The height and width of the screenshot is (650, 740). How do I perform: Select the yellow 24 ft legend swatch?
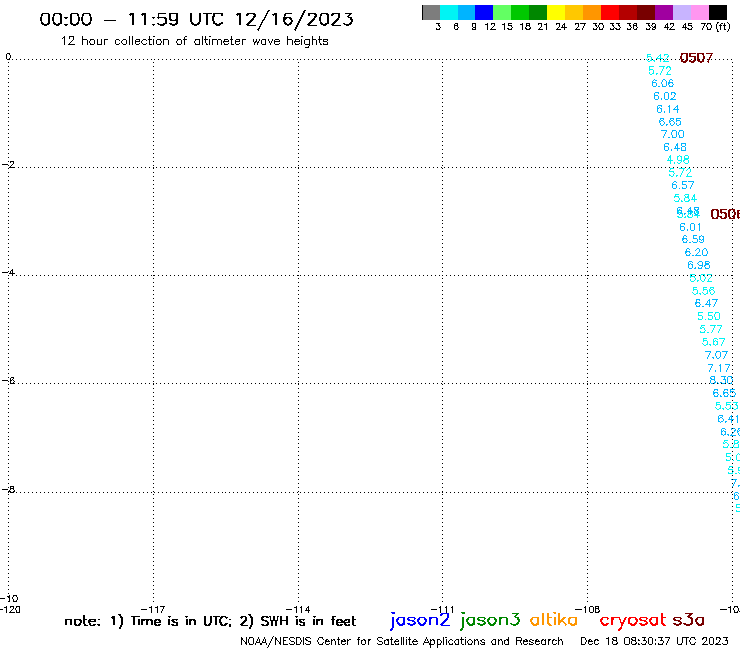pos(556,12)
